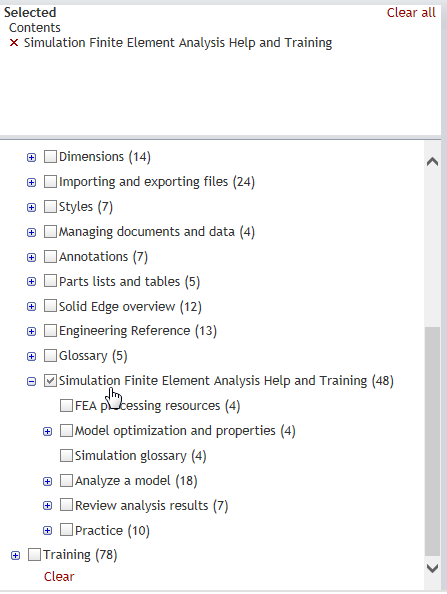Expand the Dimensions tree node
This screenshot has width=447, height=594.
pos(31,157)
